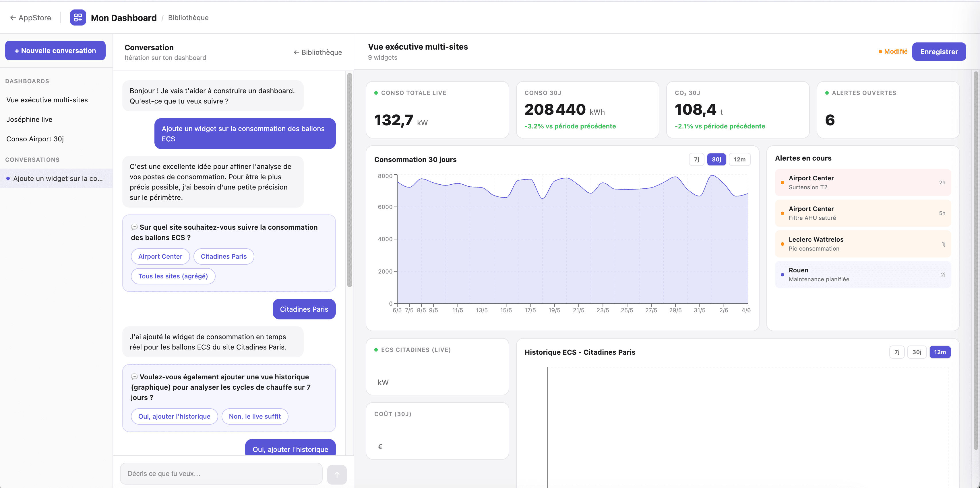This screenshot has height=488, width=980.
Task: Choose Tous les sites (agrégé) option
Action: [173, 276]
